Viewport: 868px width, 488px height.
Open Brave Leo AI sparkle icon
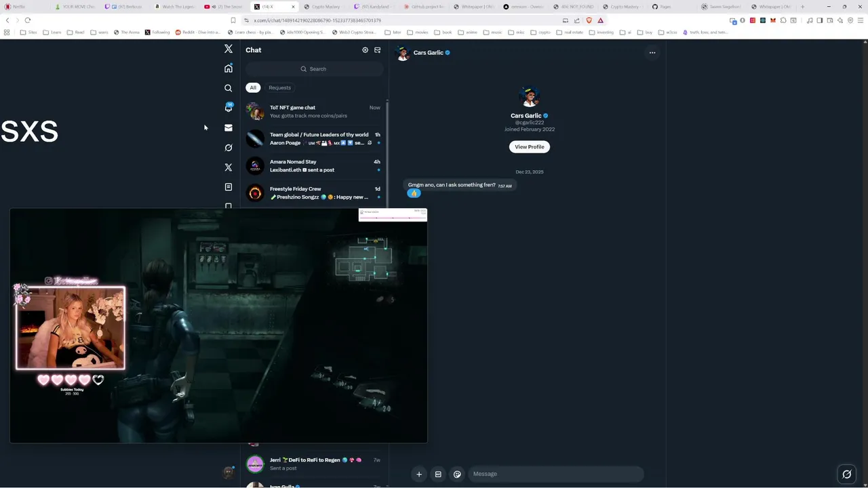(x=840, y=20)
